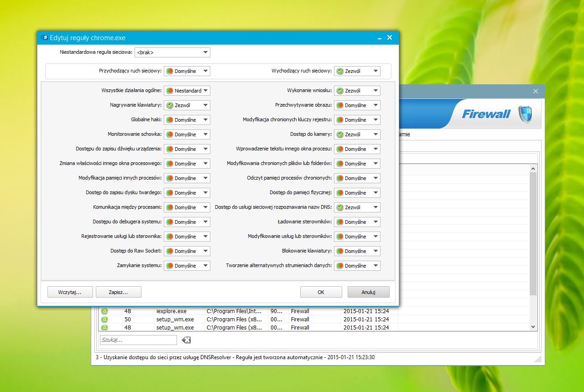The width and height of the screenshot is (584, 392).
Task: Expand the Modyfikacja pamięci innych procesów dropdown
Action: click(187, 178)
